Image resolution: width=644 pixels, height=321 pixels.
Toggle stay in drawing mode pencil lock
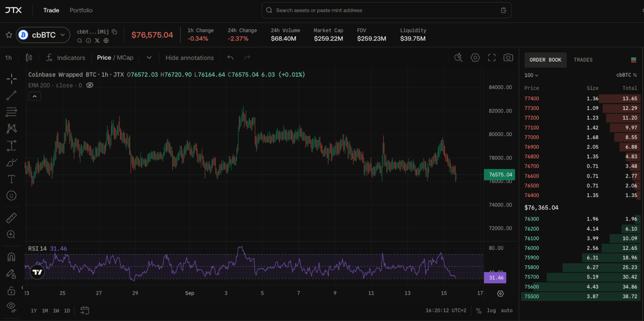click(12, 274)
